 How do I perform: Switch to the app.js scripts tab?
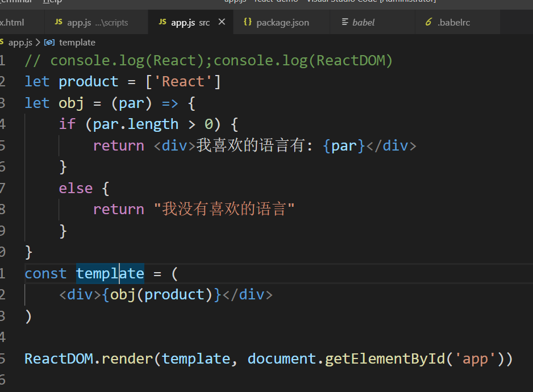coord(96,22)
